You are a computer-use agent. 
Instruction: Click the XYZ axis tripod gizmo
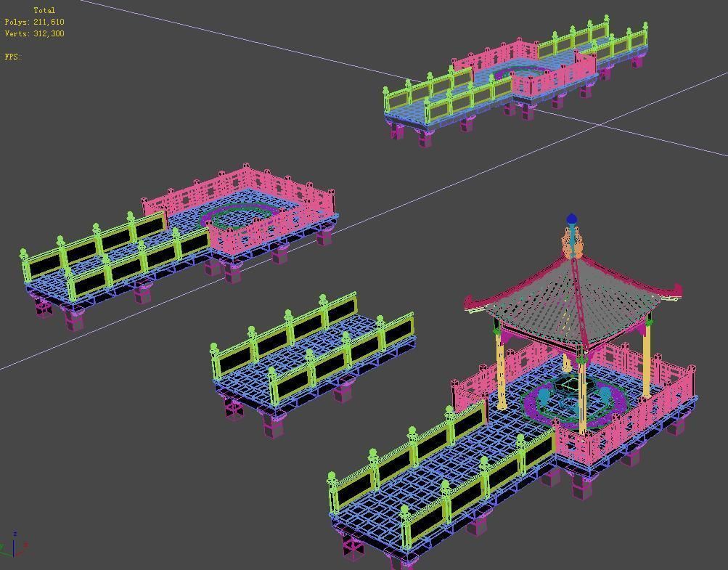click(x=14, y=545)
